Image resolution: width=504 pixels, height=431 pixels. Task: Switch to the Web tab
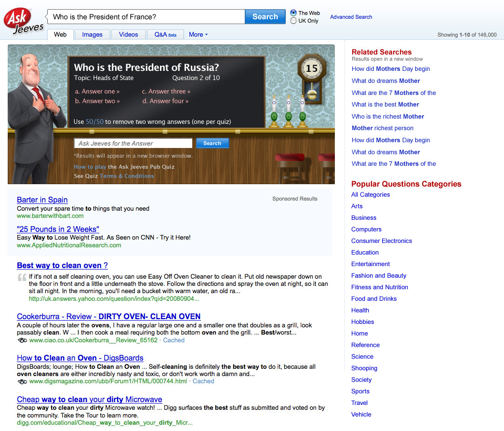point(60,34)
